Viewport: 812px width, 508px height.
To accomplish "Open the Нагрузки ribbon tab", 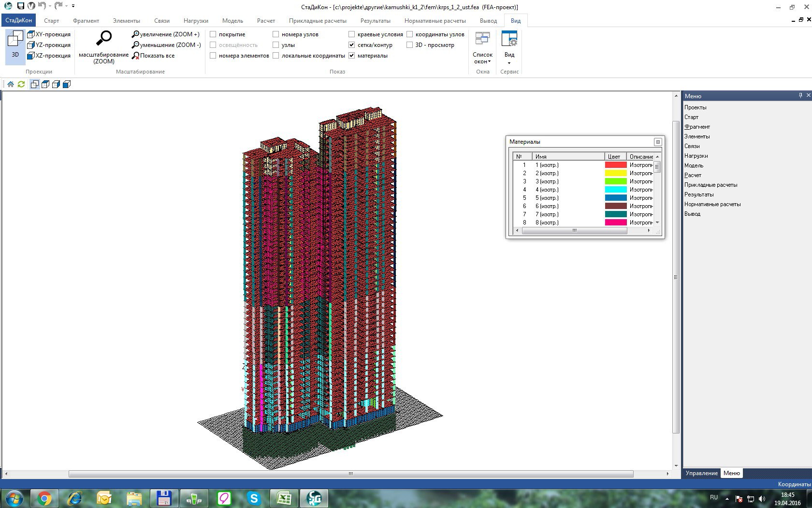I will pyautogui.click(x=196, y=21).
